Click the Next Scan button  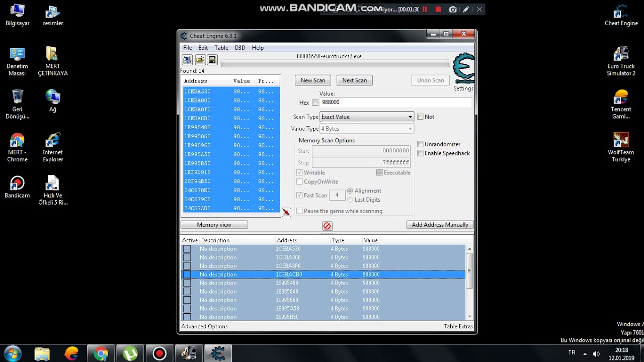(355, 80)
